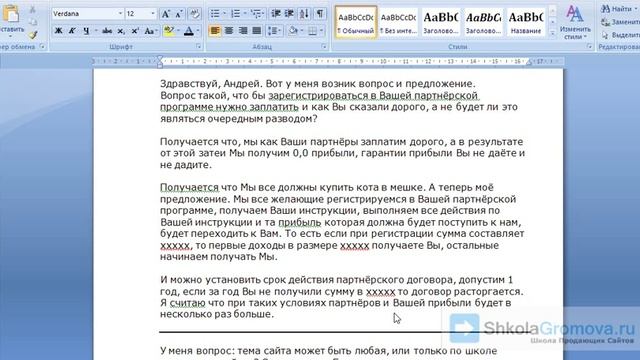Click the right indent marker on the ruler

click(529, 62)
